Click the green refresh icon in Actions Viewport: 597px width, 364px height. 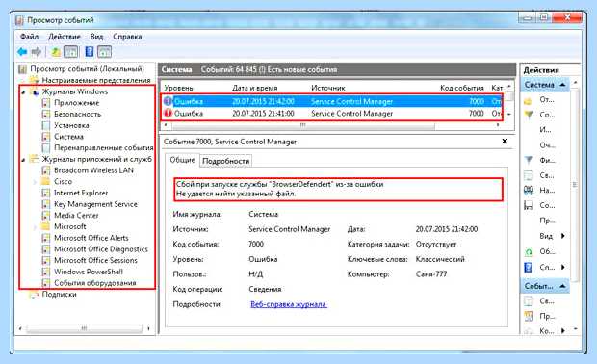529,251
